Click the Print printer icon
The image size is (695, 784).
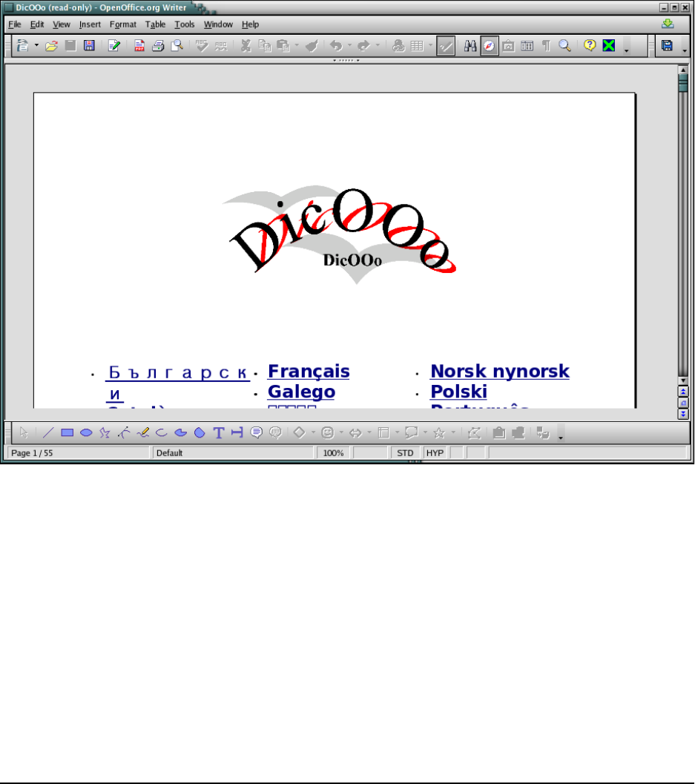coord(158,46)
